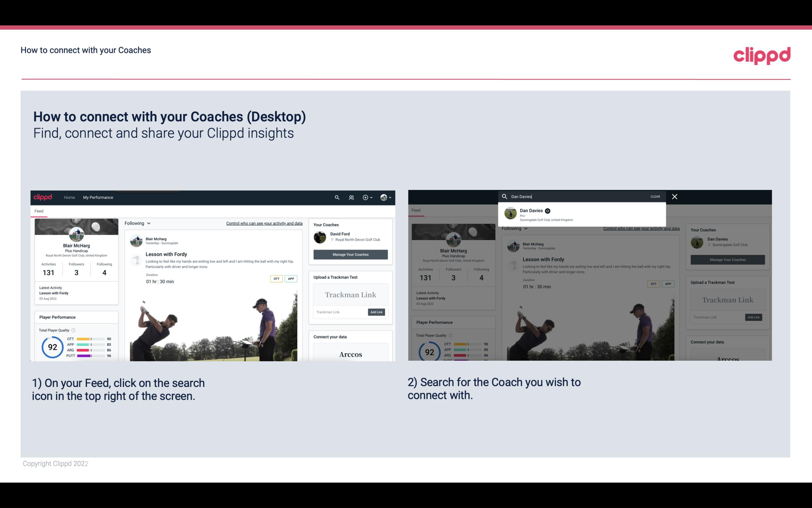
Task: Click Add Link button for Trackman
Action: (x=377, y=312)
